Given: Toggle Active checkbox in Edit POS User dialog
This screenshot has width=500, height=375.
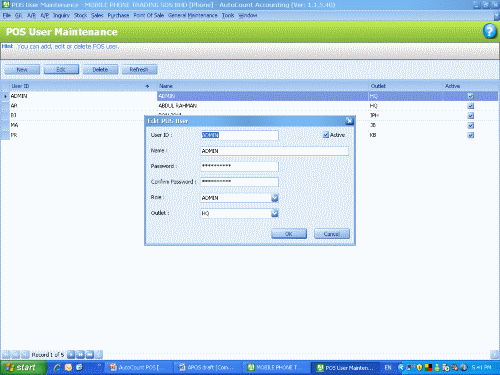Looking at the screenshot, I should (326, 135).
